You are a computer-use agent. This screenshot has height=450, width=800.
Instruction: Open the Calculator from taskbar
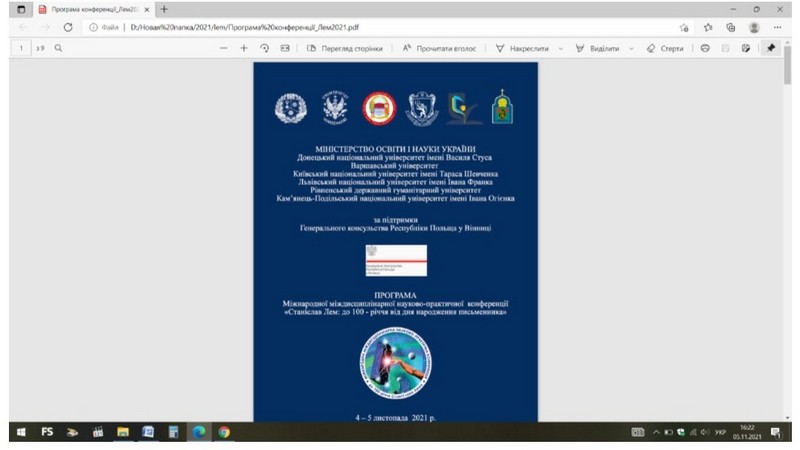pos(173,432)
